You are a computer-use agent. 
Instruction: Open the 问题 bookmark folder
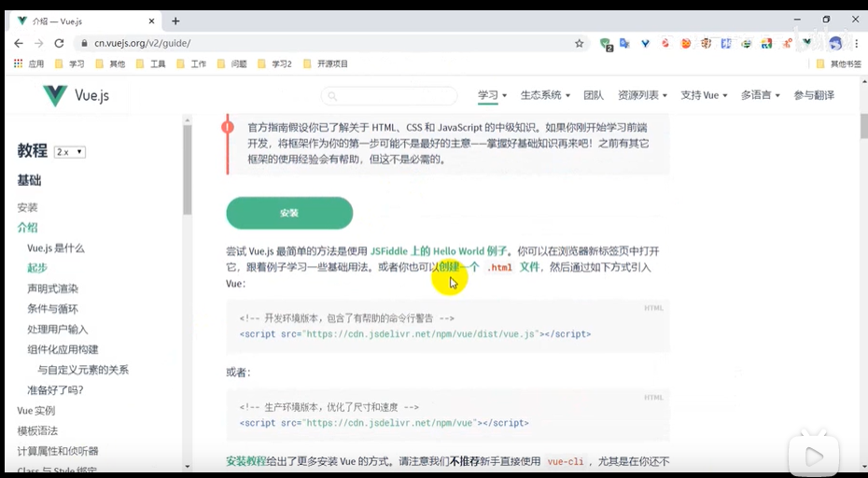[x=232, y=63]
